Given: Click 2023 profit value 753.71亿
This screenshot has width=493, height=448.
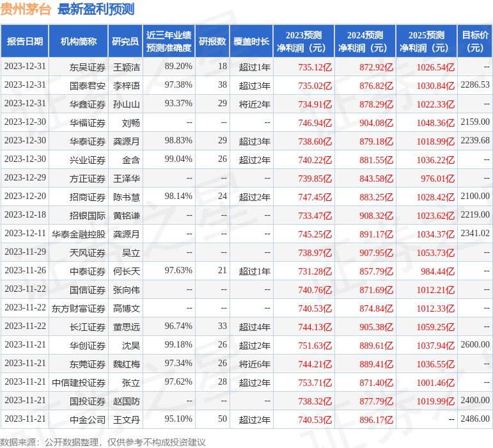Looking at the screenshot, I should point(315,383).
